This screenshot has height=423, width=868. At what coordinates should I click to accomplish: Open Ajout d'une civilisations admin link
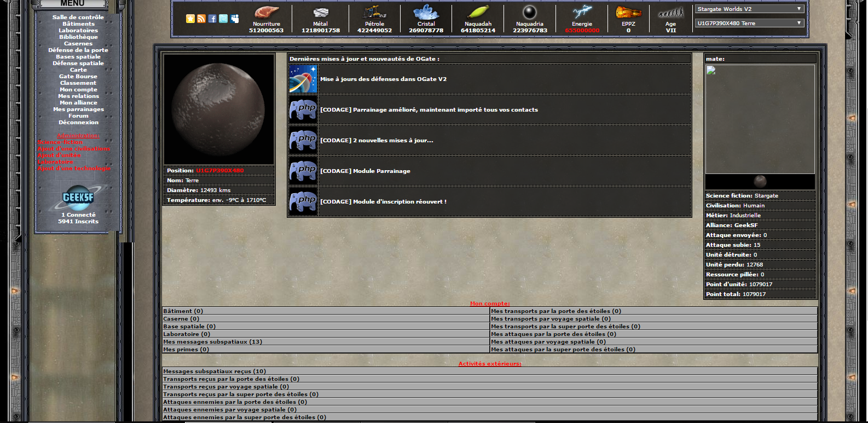click(x=74, y=148)
